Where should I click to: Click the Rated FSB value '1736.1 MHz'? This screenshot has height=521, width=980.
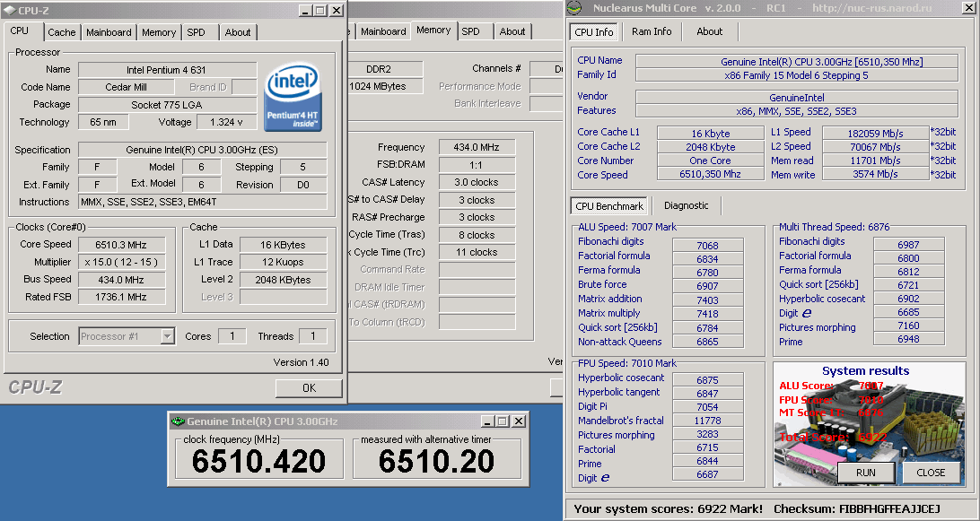tap(121, 298)
